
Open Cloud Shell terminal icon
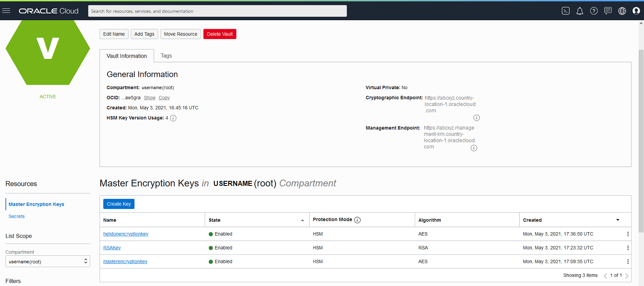click(x=565, y=11)
